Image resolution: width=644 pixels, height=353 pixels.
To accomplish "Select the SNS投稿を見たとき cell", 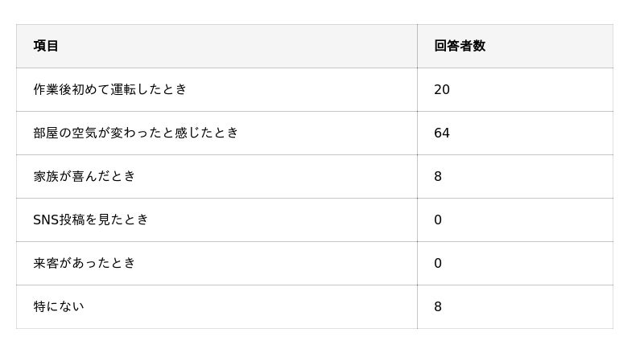I will (x=91, y=220).
